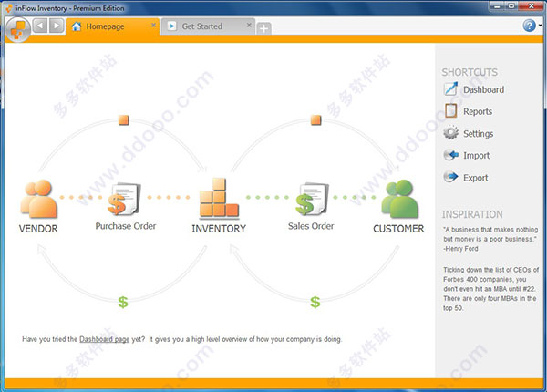Click the green Customer people icon
This screenshot has height=392, width=547.
(x=400, y=199)
